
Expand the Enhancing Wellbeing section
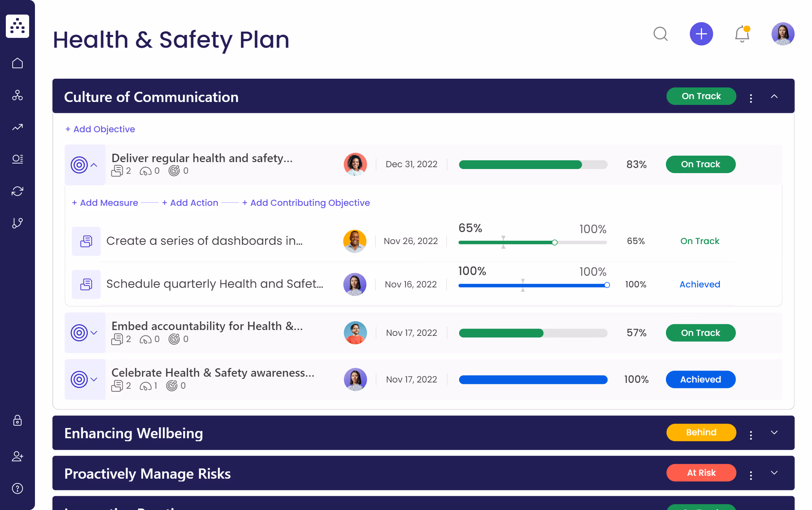coord(774,433)
